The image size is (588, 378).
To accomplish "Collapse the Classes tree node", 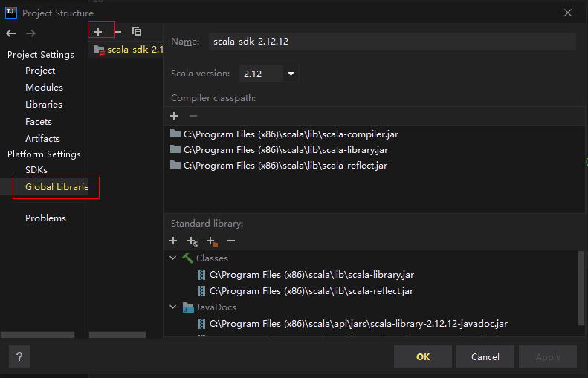I will tap(173, 258).
